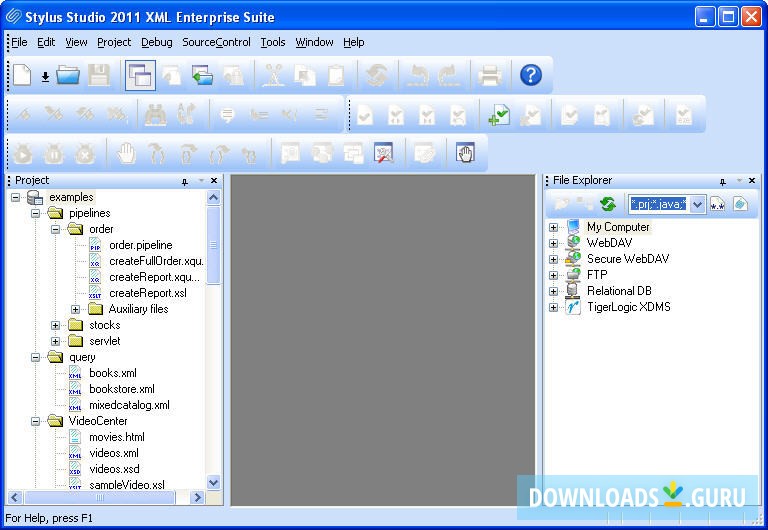
Task: Open the Debug menu
Action: (x=157, y=42)
